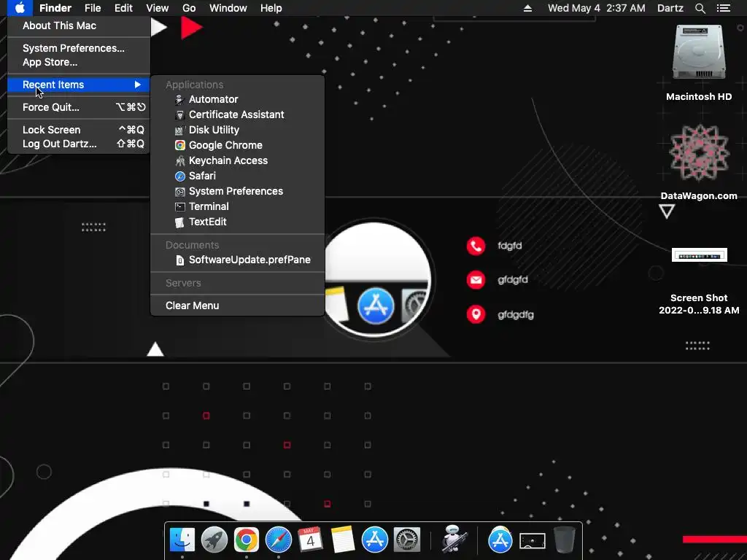Open the Apple menu icon

pyautogui.click(x=20, y=8)
